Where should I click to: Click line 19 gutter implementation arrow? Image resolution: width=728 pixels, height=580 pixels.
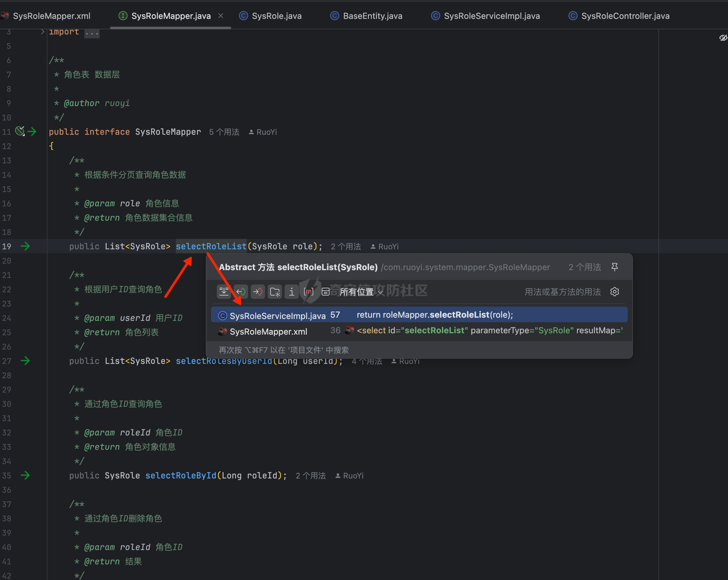tap(25, 246)
